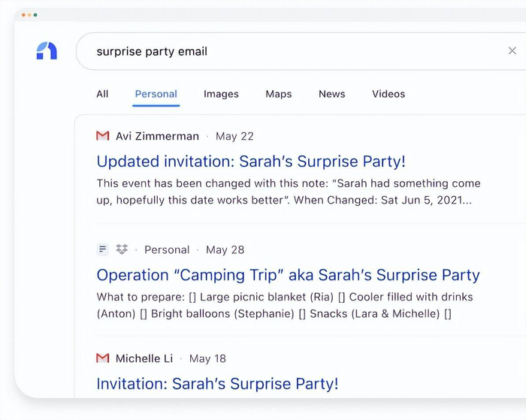Click the Dropbox icon next to Personal
Image resolution: width=526 pixels, height=420 pixels.
122,249
